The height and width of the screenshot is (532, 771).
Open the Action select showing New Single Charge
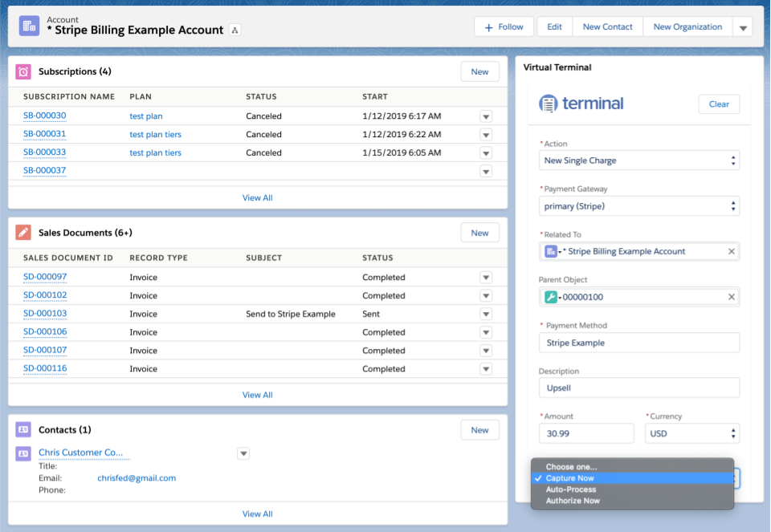tap(639, 160)
